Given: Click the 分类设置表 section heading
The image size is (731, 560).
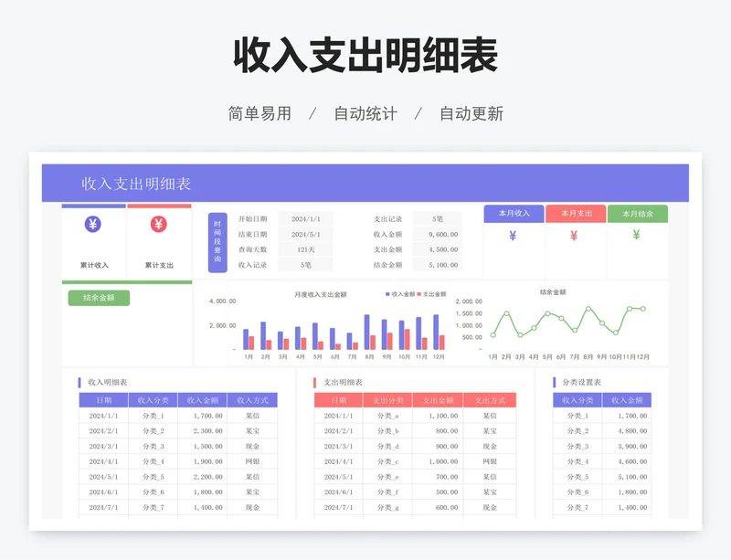Looking at the screenshot, I should (581, 383).
